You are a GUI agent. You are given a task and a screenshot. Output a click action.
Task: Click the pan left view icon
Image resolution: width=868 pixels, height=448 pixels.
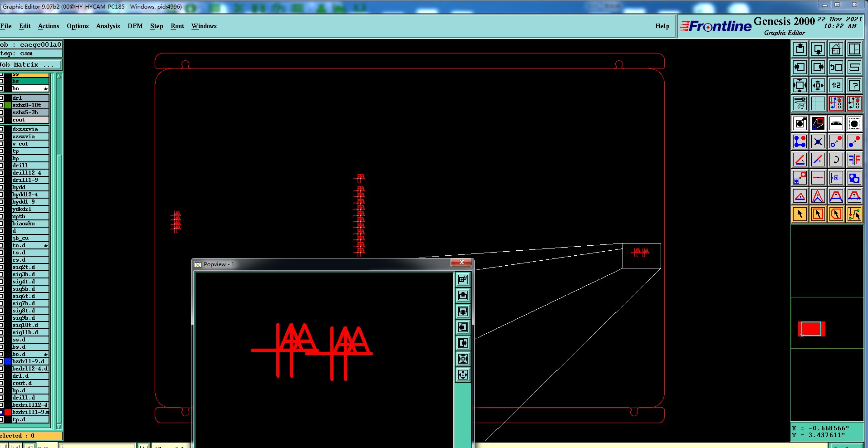click(x=800, y=67)
